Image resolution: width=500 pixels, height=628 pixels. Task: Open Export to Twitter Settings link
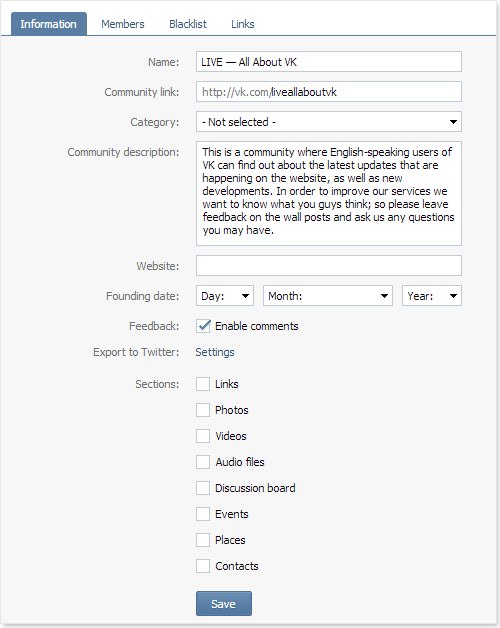215,352
